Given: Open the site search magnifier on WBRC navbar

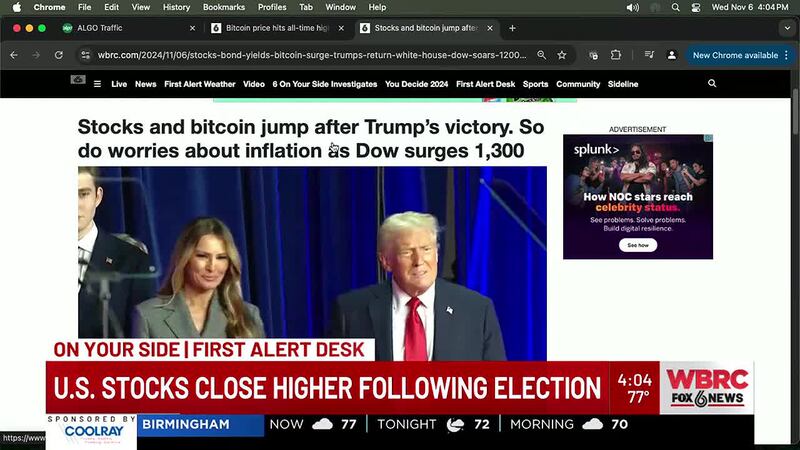Looking at the screenshot, I should tap(712, 84).
